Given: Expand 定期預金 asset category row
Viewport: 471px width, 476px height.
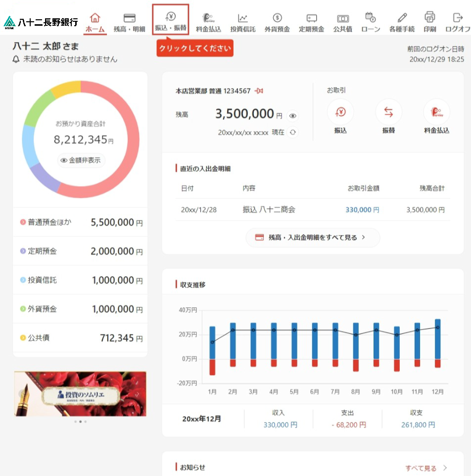Looking at the screenshot, I should click(80, 251).
